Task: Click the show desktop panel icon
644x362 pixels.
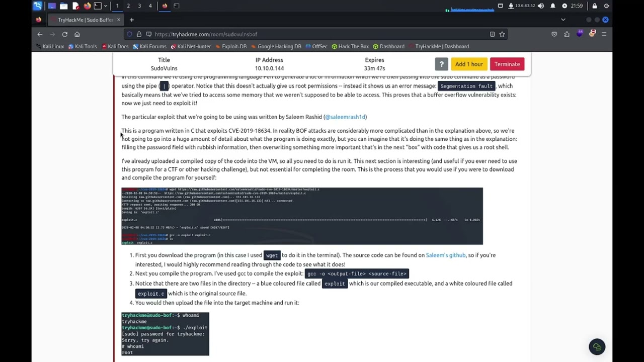Action: point(52,6)
